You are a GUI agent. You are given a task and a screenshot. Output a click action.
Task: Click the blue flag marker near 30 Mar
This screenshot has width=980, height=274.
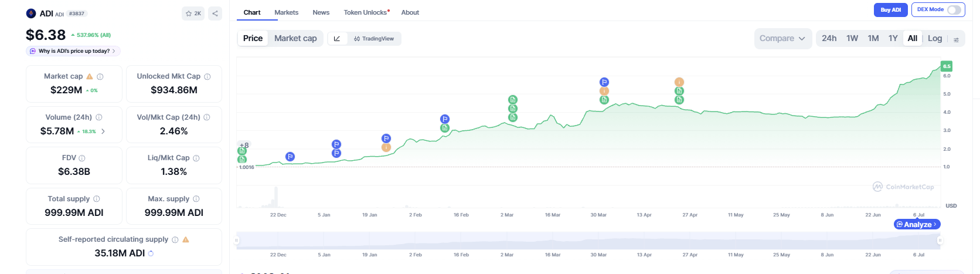[x=604, y=82]
